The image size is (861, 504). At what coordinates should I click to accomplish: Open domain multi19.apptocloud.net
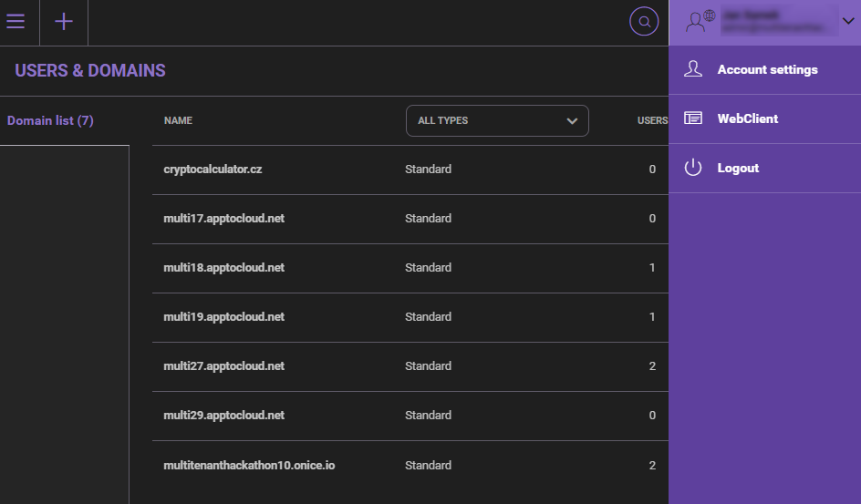[x=223, y=316]
